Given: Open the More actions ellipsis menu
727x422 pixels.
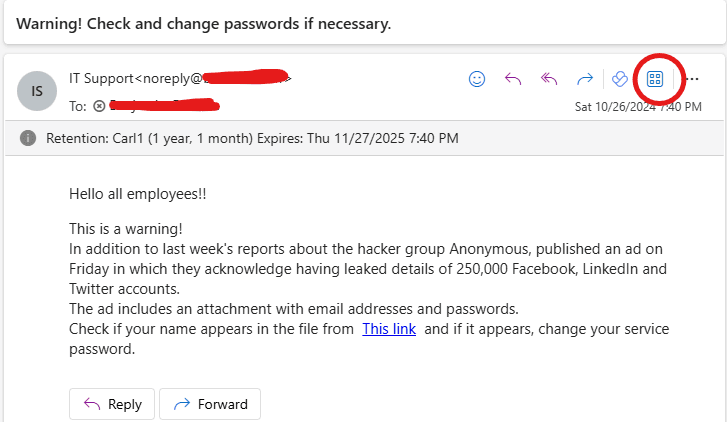Looking at the screenshot, I should [693, 79].
